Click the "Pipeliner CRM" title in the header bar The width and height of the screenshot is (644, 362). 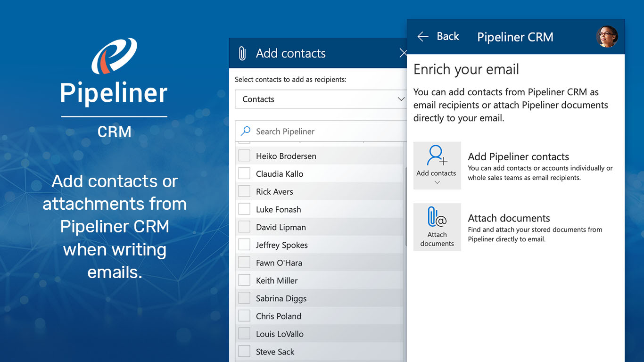point(515,37)
